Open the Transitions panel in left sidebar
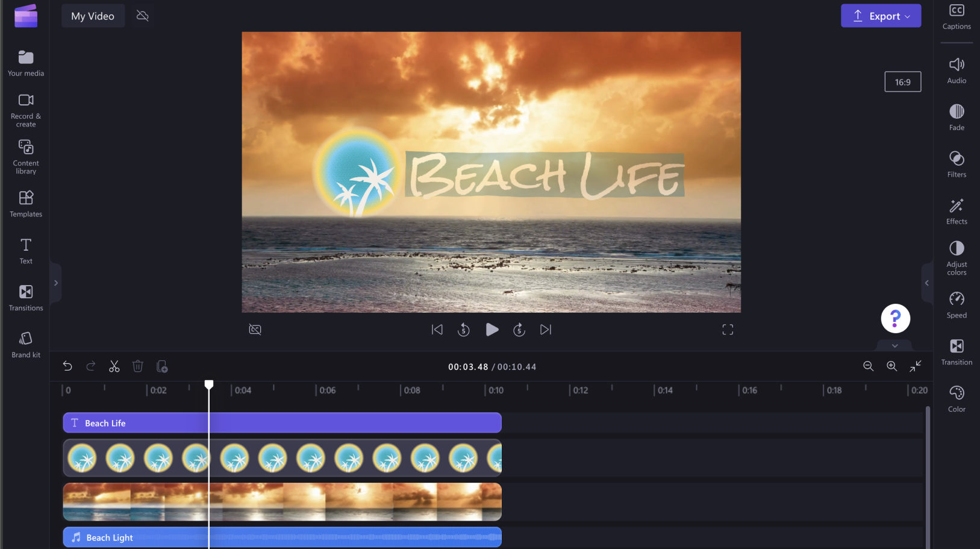980x549 pixels. [26, 298]
